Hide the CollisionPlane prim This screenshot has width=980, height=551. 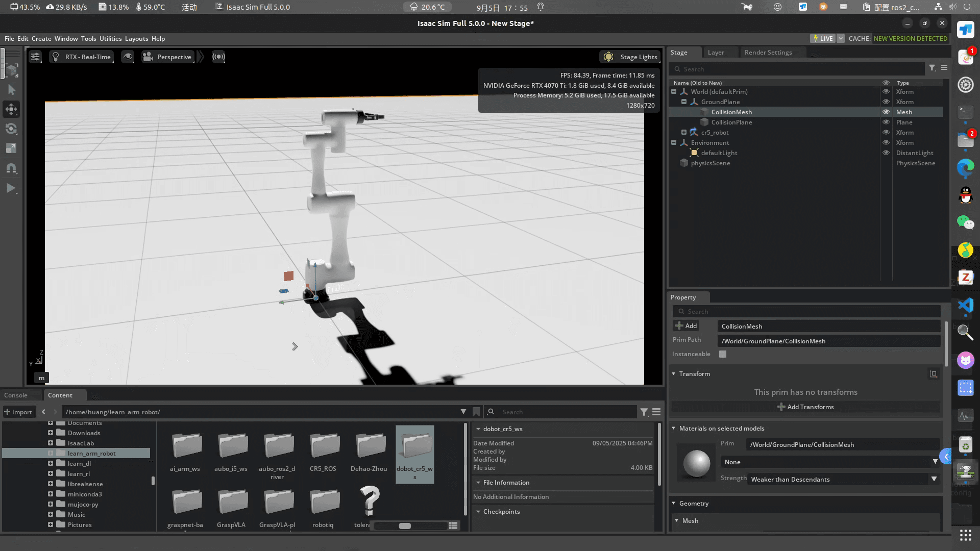point(886,122)
